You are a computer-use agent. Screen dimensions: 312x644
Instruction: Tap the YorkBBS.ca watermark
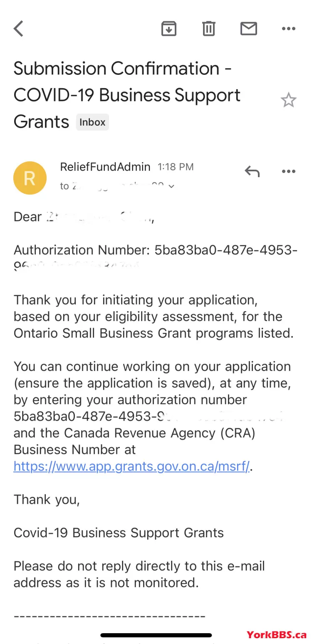click(x=276, y=635)
